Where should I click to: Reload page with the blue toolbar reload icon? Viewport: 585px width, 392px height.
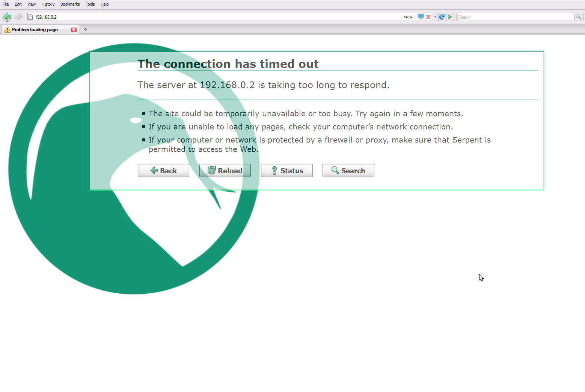(442, 17)
